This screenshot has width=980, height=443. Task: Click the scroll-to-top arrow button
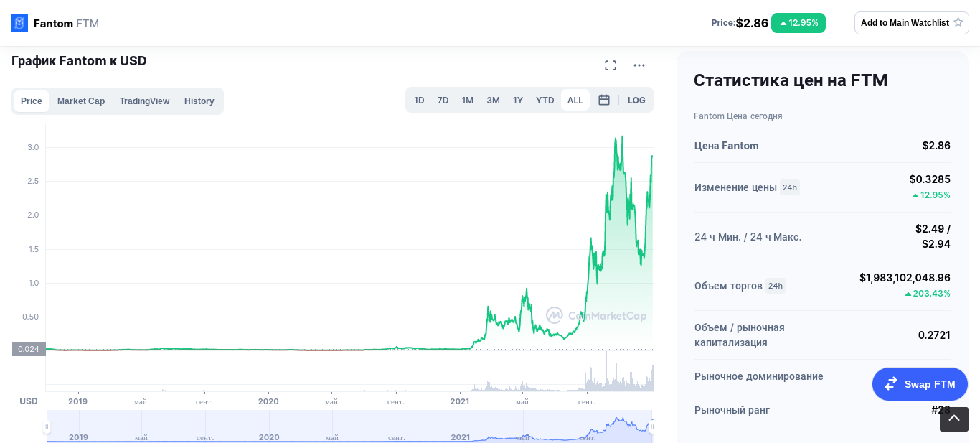point(954,419)
